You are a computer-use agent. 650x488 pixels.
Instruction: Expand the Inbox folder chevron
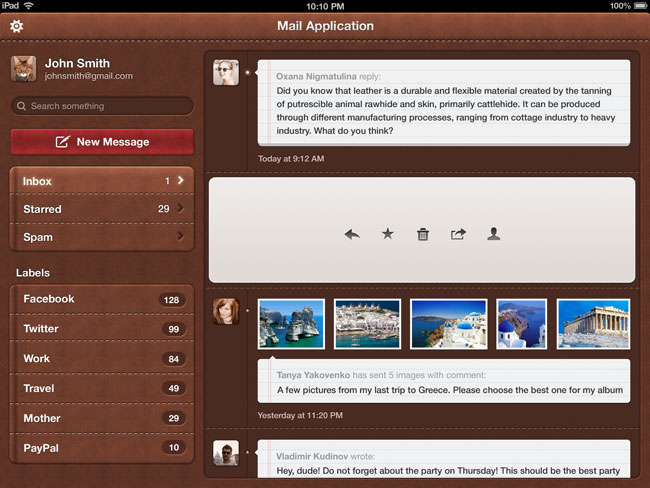pos(180,181)
